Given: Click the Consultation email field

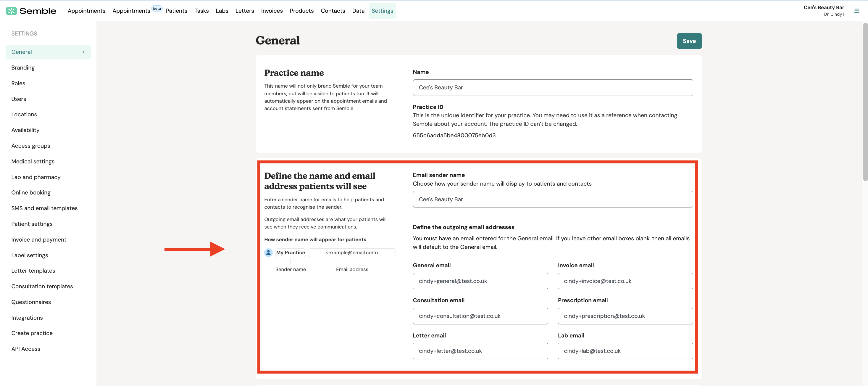Looking at the screenshot, I should click(480, 316).
